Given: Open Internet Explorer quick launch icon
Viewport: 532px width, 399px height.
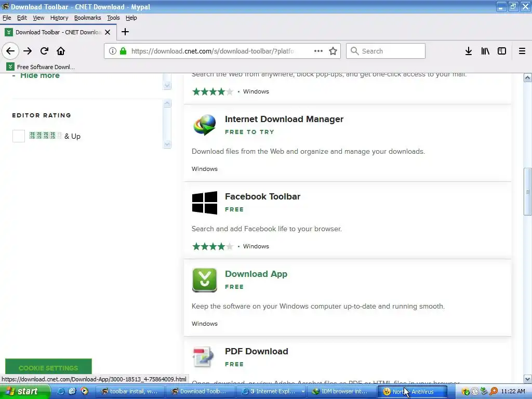Looking at the screenshot, I should 61,391.
